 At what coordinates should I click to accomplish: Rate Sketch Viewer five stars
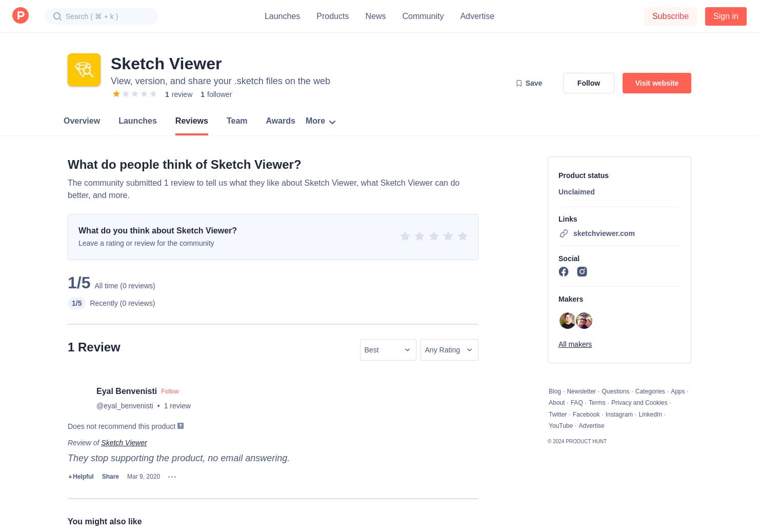tap(463, 236)
